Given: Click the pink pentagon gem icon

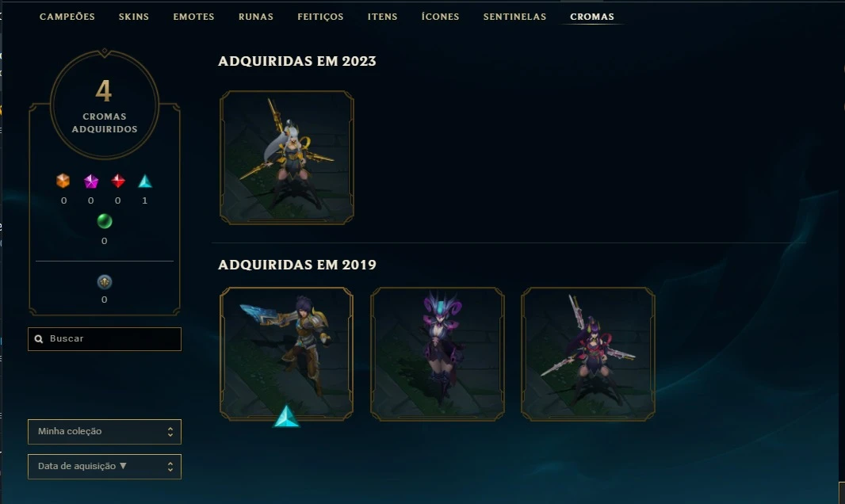Looking at the screenshot, I should [x=91, y=181].
